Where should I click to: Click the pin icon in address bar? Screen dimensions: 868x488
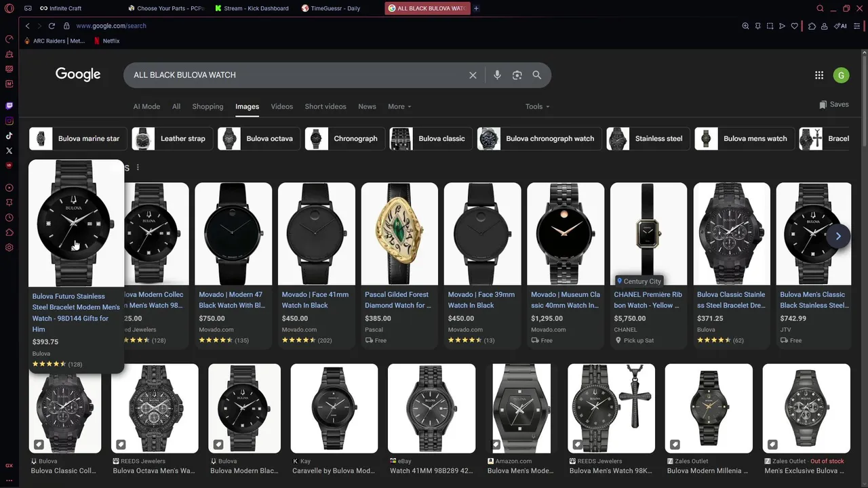click(757, 26)
